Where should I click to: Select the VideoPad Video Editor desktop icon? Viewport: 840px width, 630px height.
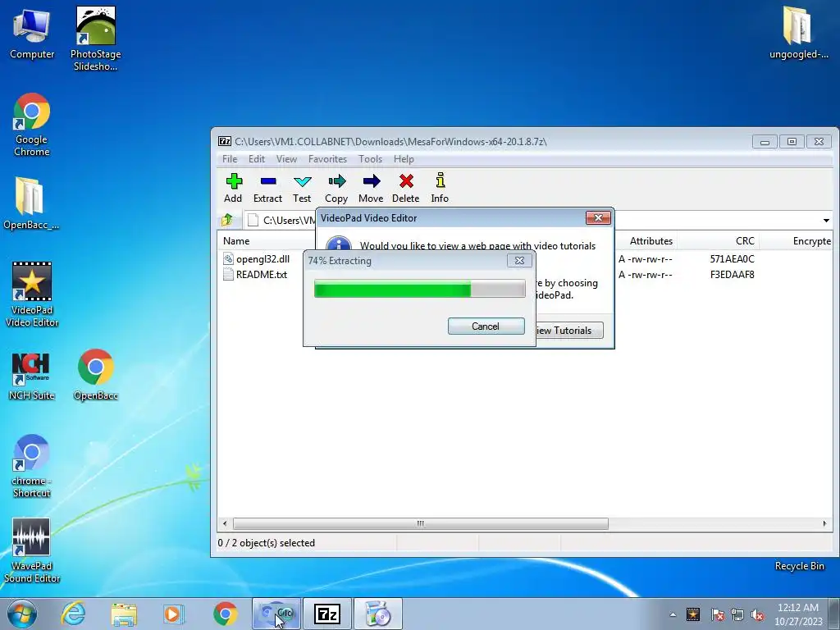[32, 294]
